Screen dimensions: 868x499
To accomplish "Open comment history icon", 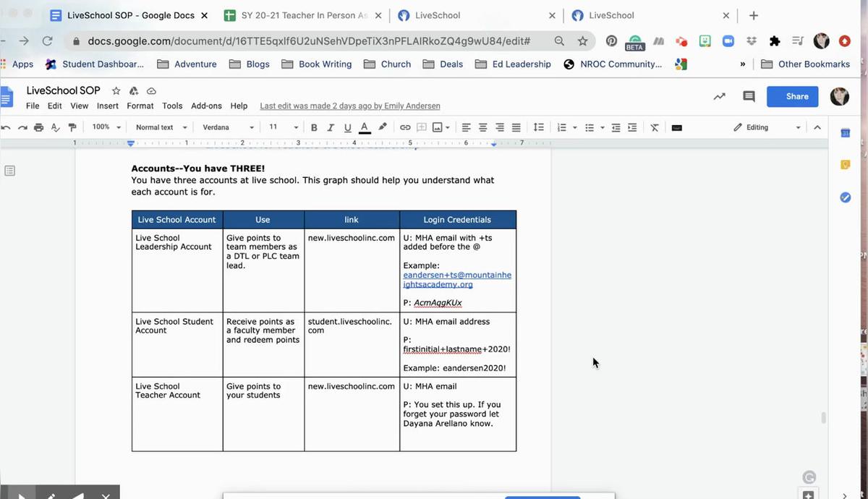I will coord(749,96).
